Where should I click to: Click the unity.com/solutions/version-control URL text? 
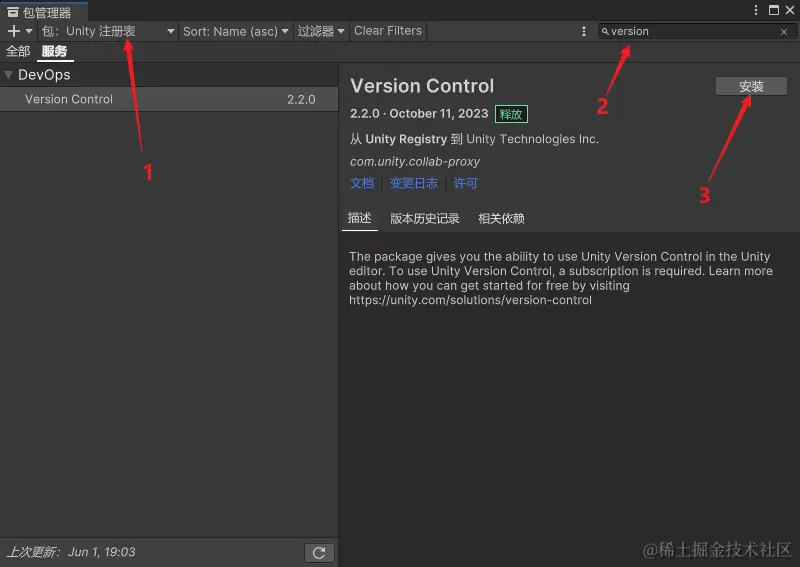(470, 300)
